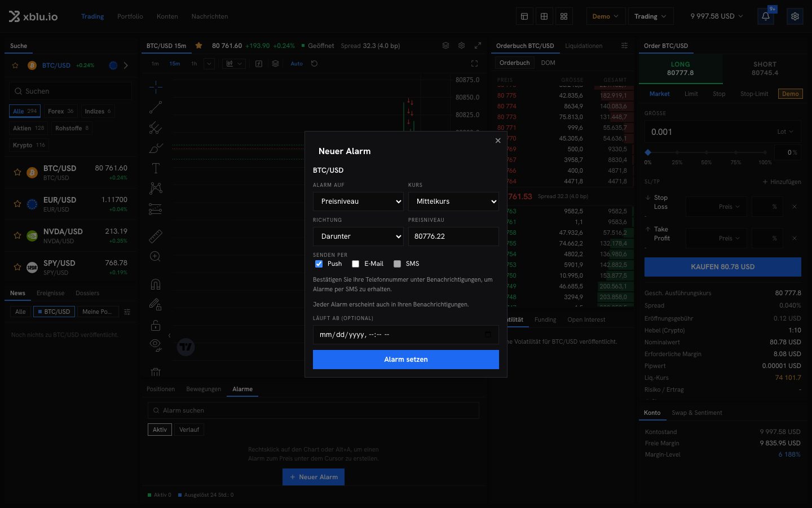Open the Liquidationen tab
Viewport: 812px width, 508px height.
[584, 46]
